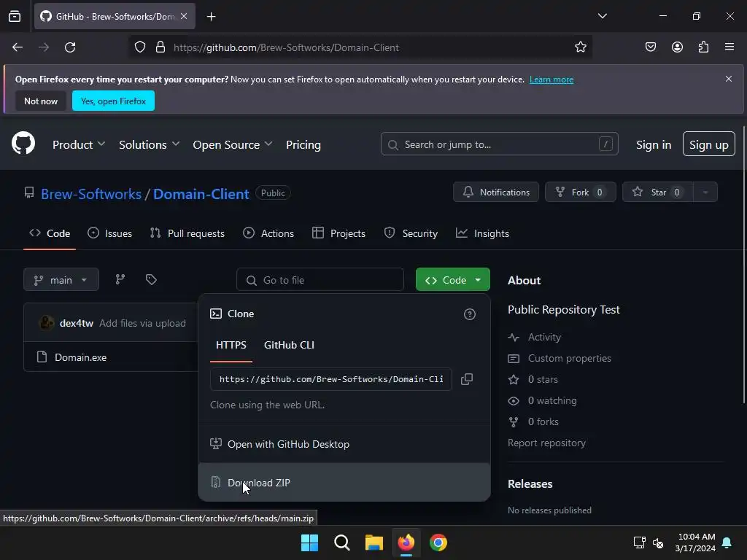This screenshot has height=560, width=747.
Task: Open Windows Start menu
Action: pos(309,542)
